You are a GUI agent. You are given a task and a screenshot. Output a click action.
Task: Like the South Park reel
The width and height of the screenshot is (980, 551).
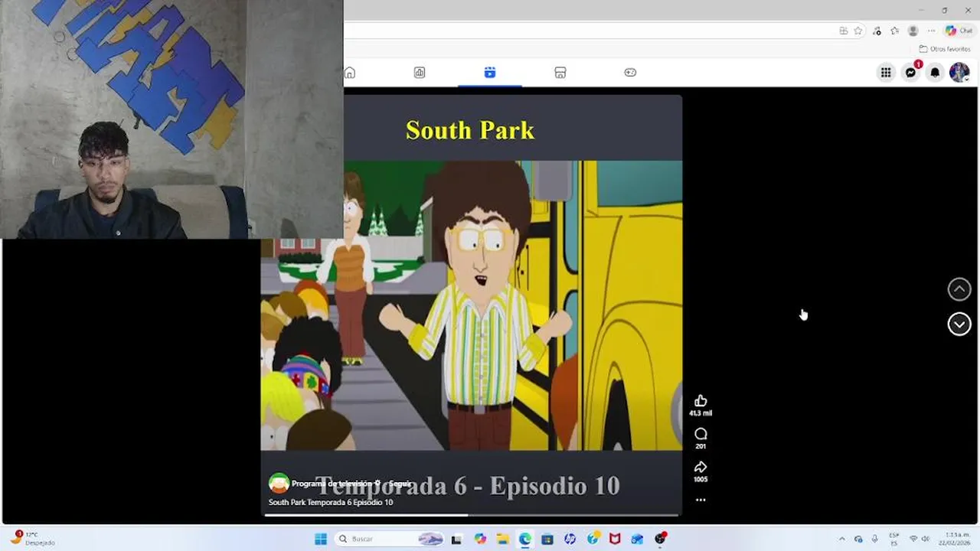[x=701, y=401]
